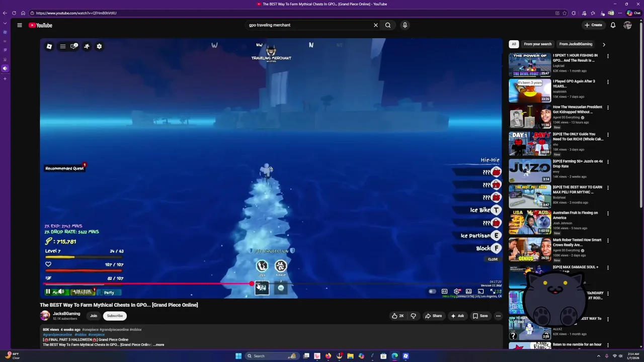The image size is (644, 362).
Task: Click the browser back arrow
Action: 5,13
